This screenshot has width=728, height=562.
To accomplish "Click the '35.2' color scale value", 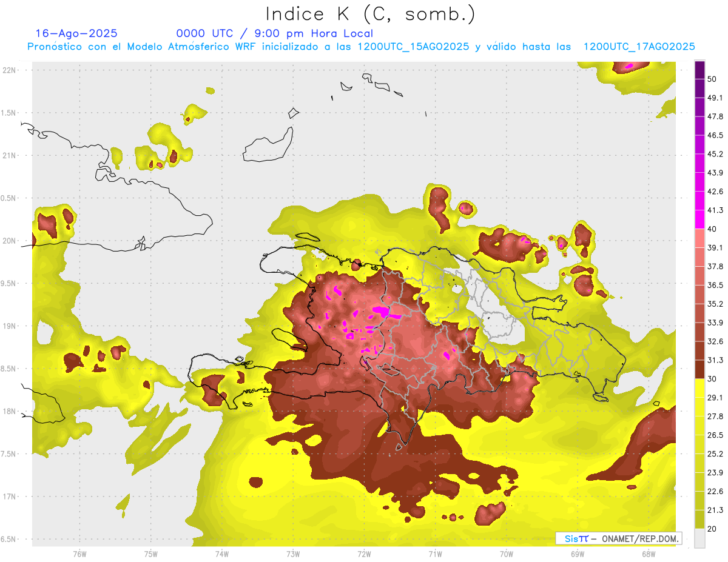I will point(715,304).
